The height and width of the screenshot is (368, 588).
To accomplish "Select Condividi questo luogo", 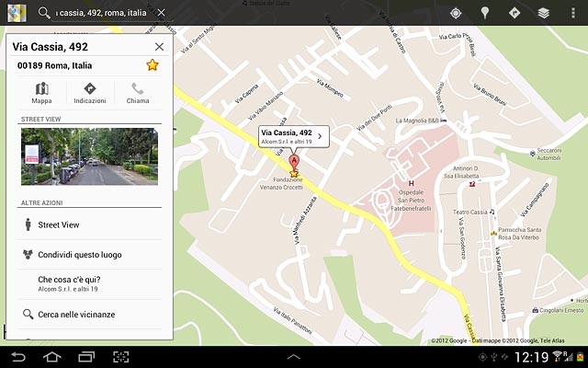I will 89,255.
